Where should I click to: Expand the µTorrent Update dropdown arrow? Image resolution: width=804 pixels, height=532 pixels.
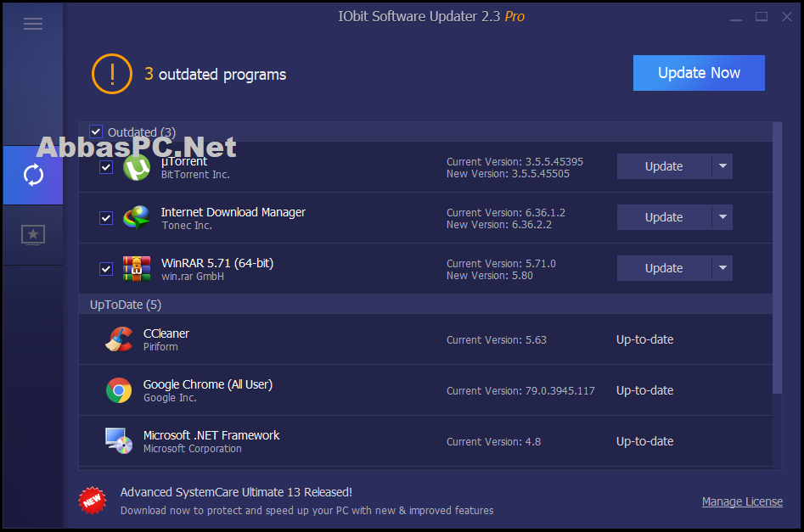[x=722, y=166]
